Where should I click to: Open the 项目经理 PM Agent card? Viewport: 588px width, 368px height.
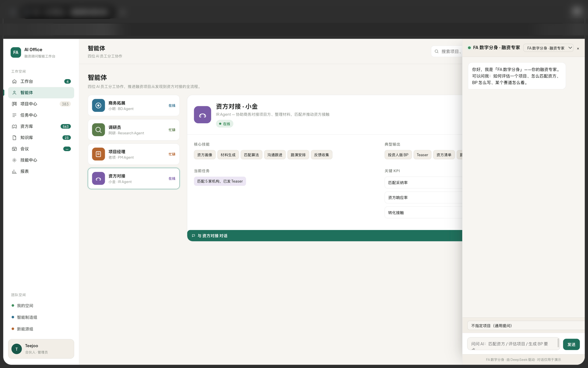click(x=134, y=154)
